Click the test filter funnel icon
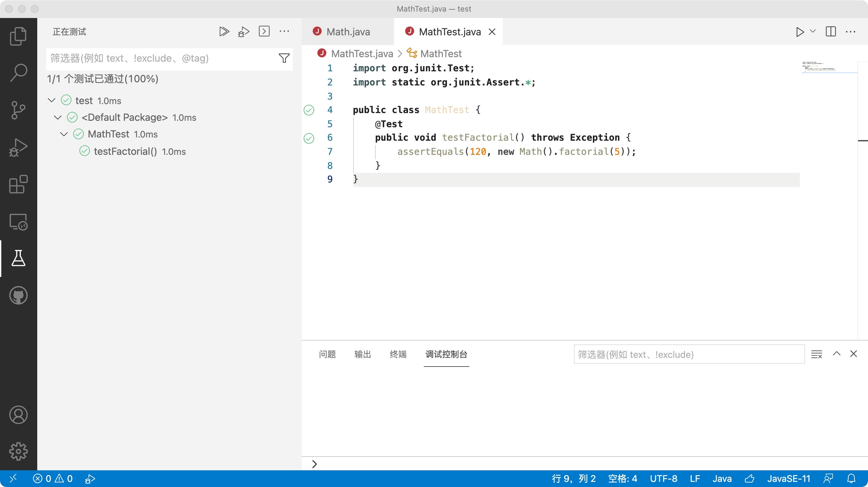The image size is (868, 487). click(284, 58)
